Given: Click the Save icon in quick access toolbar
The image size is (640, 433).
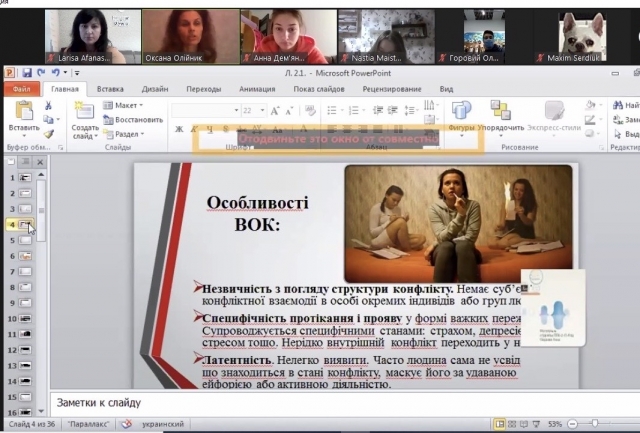Looking at the screenshot, I should click(x=26, y=73).
